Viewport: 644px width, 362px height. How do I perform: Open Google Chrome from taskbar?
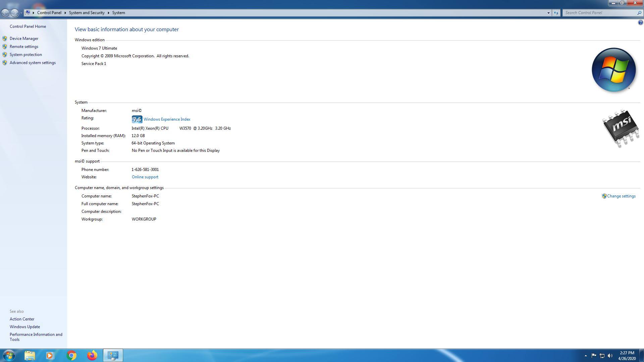[71, 355]
